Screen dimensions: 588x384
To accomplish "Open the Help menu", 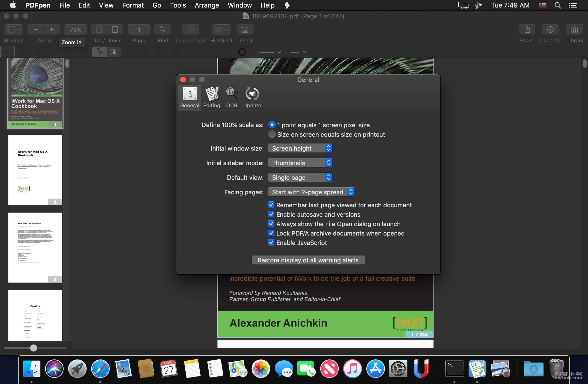I will 267,5.
